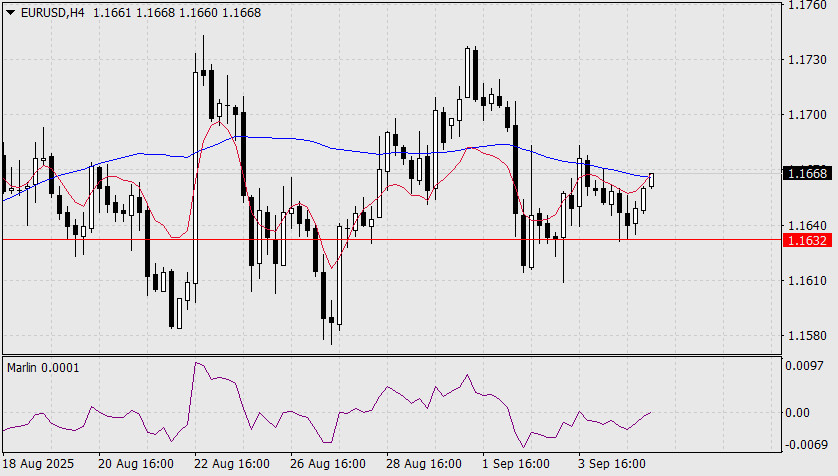Click the 18 Aug 2025 date label
Image resolution: width=838 pixels, height=476 pixels.
tap(38, 464)
